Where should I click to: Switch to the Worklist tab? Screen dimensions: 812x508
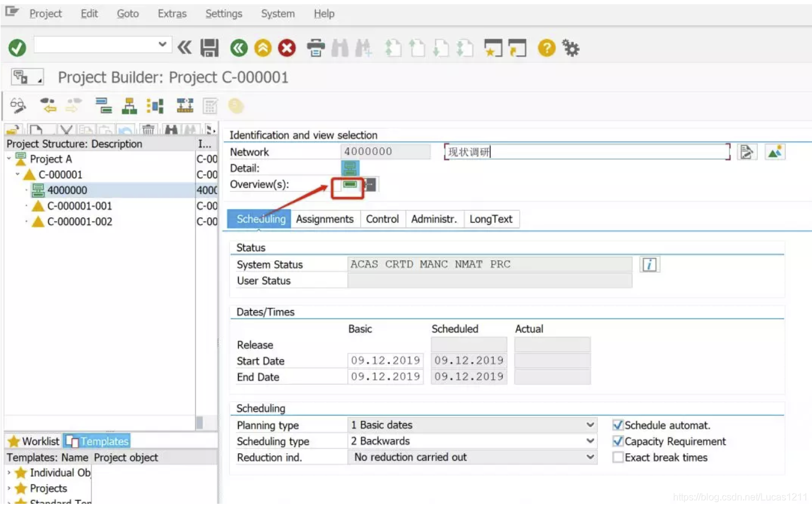(33, 441)
